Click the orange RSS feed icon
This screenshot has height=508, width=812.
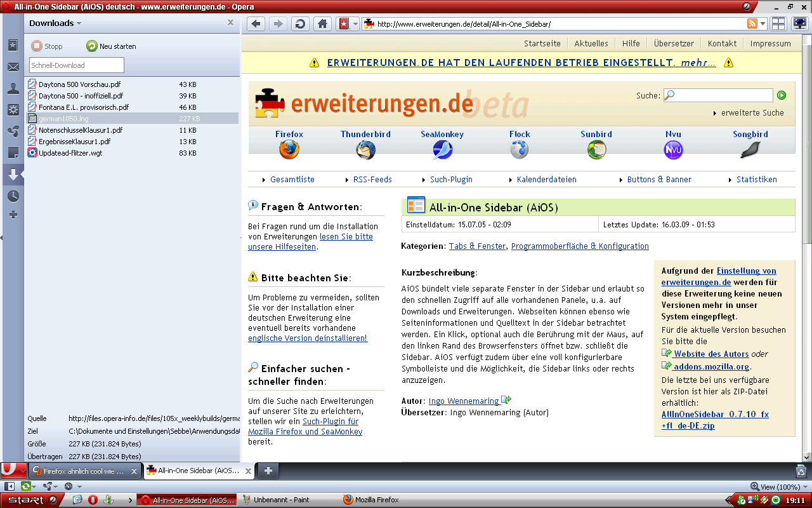click(752, 24)
